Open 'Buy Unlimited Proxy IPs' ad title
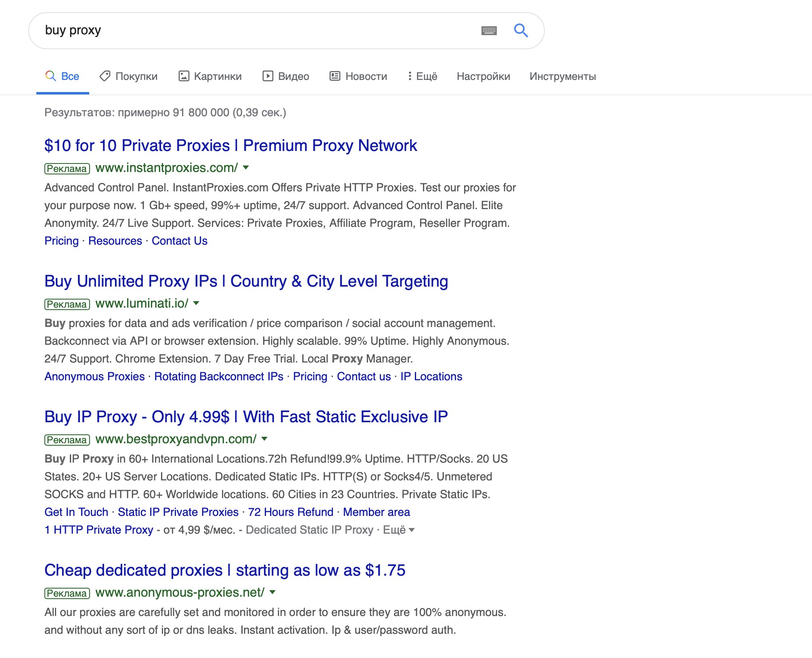Screen dimensions: 812x658 (246, 281)
